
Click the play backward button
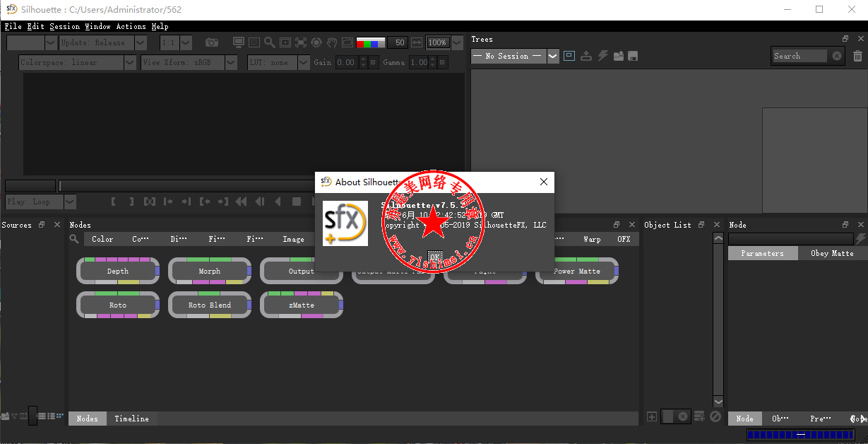pos(278,201)
